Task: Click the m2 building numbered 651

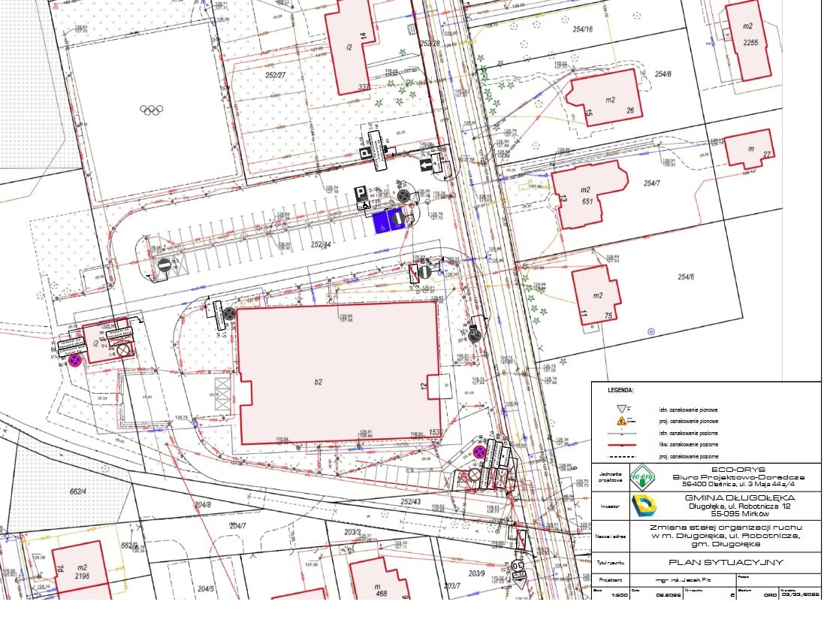Action: 587,195
